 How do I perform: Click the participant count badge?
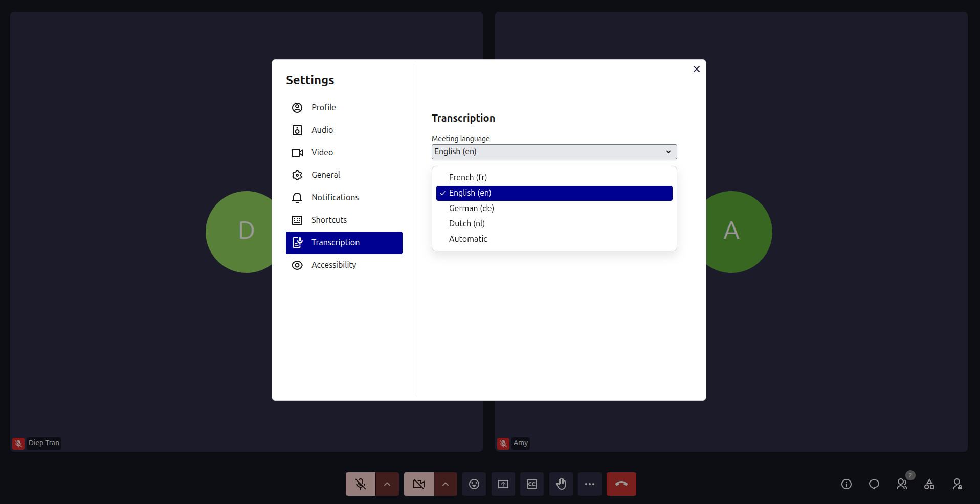coord(910,475)
